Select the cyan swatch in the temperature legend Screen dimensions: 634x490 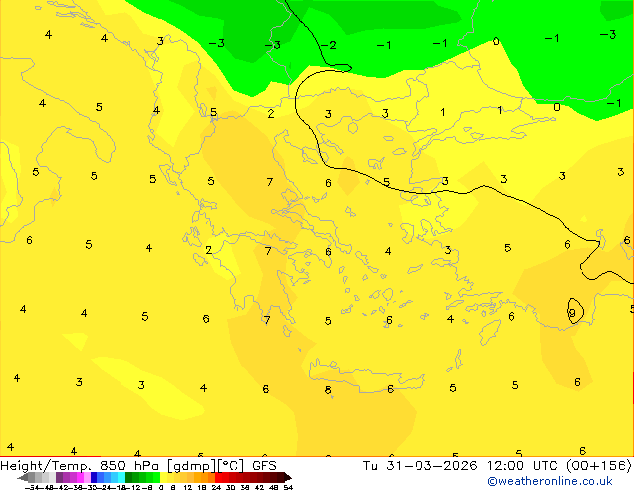point(121,477)
